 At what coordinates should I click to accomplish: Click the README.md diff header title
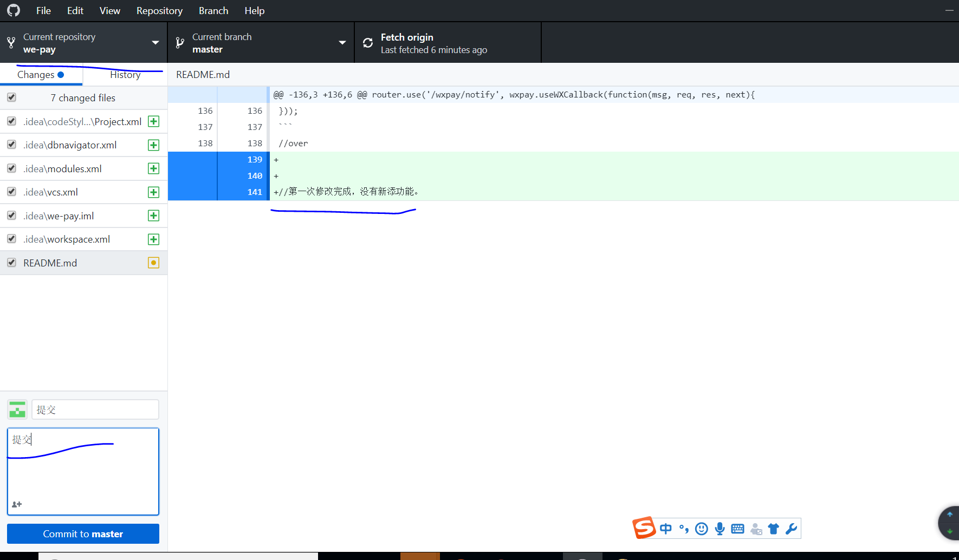(203, 74)
